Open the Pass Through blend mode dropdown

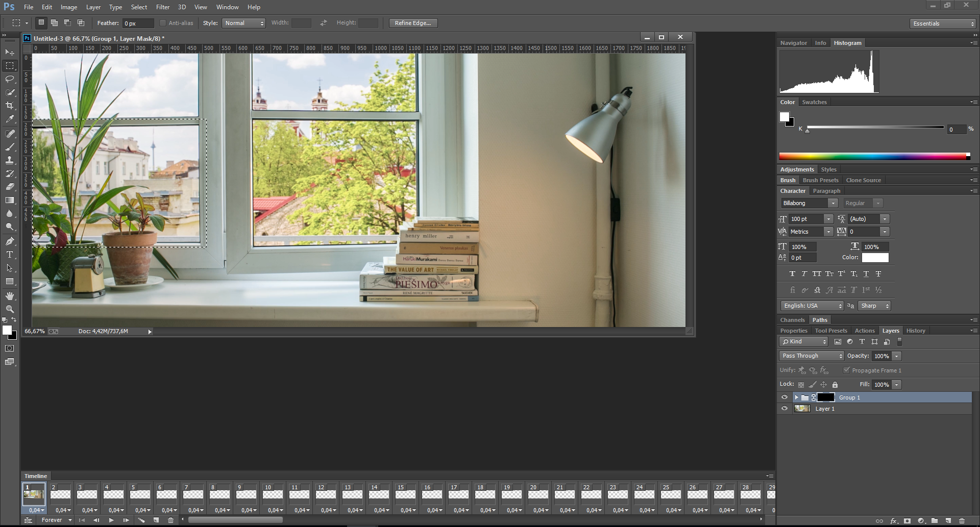click(x=812, y=356)
